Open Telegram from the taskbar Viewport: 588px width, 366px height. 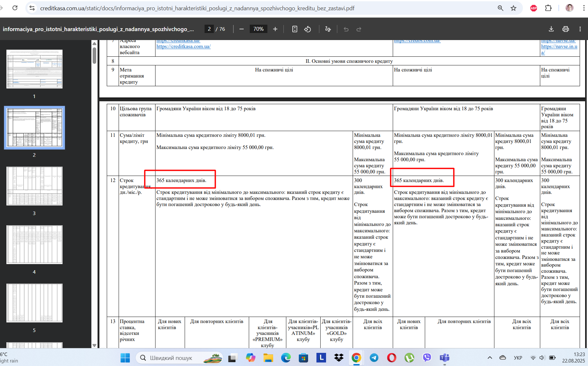coord(374,358)
